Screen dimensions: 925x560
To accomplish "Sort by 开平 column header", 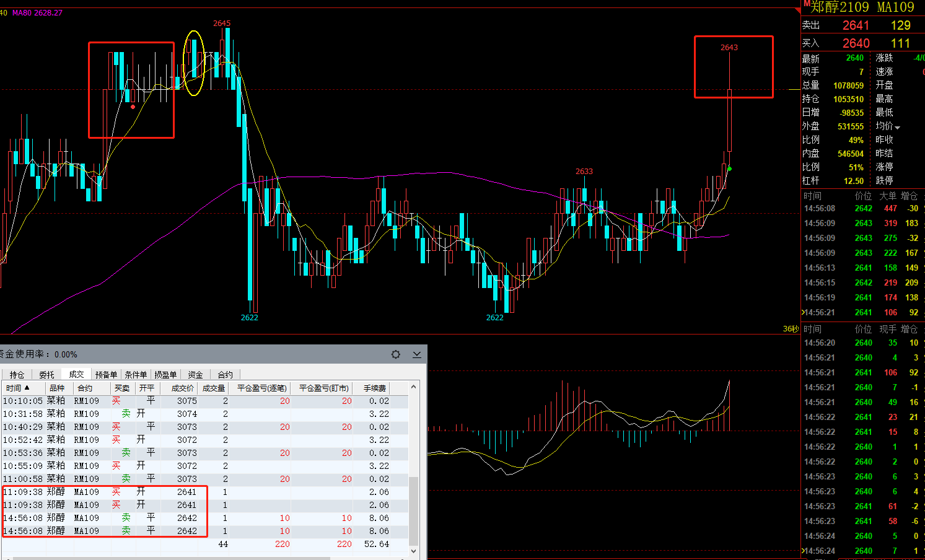I will click(x=147, y=388).
